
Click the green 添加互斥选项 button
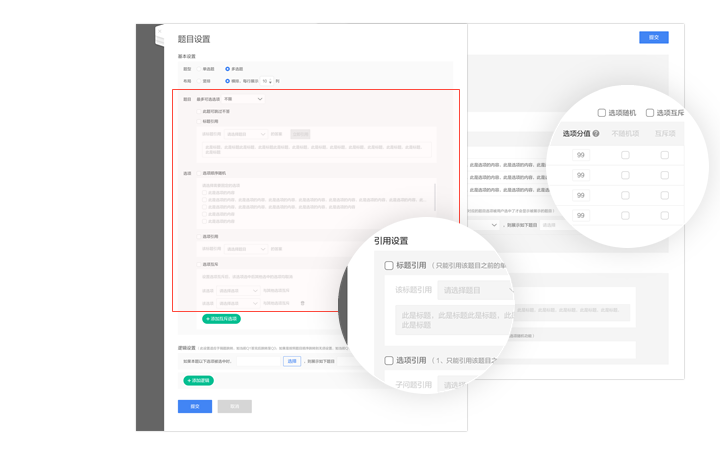(221, 319)
